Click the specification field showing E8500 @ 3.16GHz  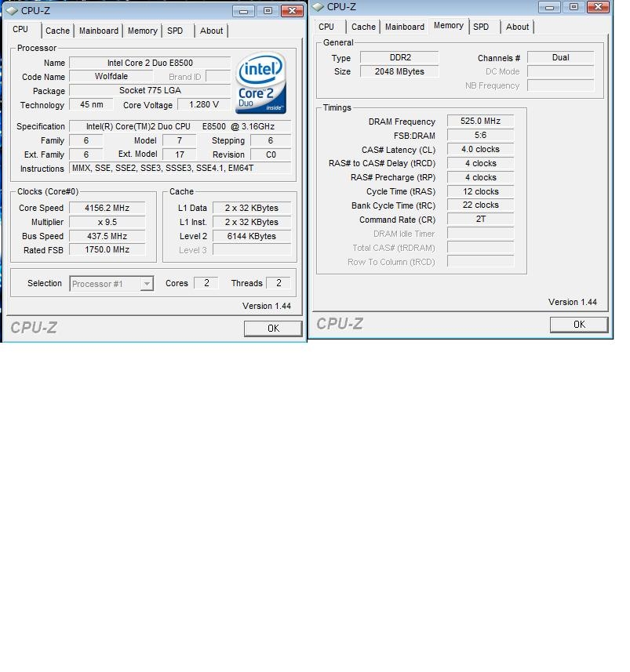tap(180, 126)
